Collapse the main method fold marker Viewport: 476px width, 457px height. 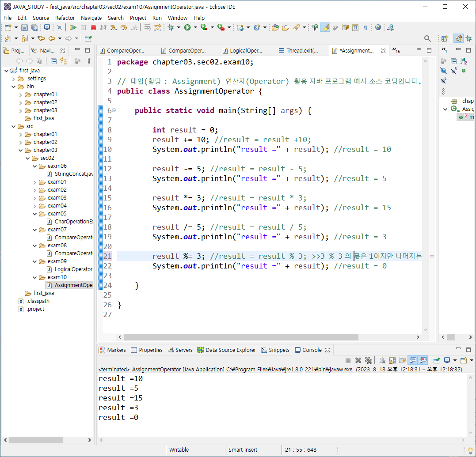point(114,110)
